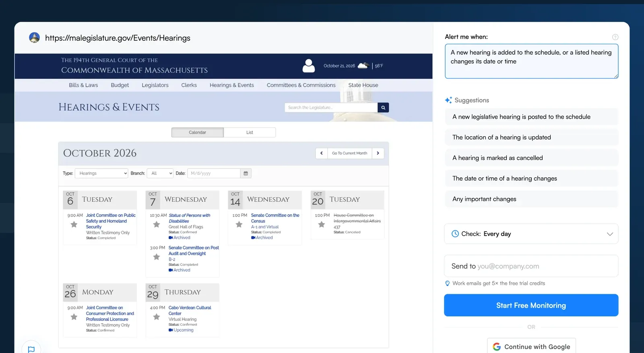Click the help question mark icon
The height and width of the screenshot is (353, 644).
[x=615, y=37]
